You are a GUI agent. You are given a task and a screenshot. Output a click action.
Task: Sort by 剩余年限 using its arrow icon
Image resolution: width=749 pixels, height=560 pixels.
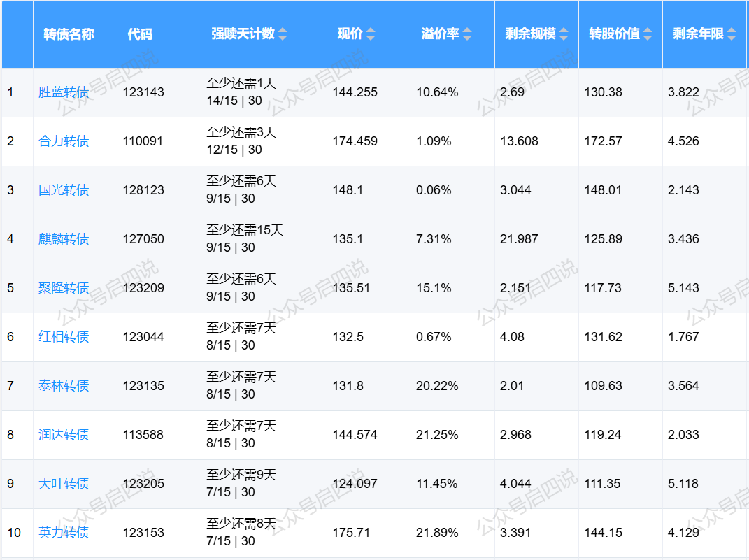(x=732, y=34)
